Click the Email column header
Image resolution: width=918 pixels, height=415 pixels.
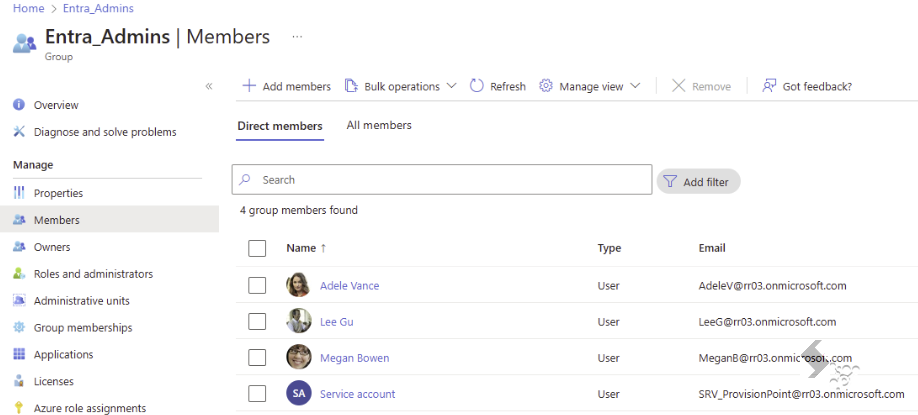[x=712, y=248]
